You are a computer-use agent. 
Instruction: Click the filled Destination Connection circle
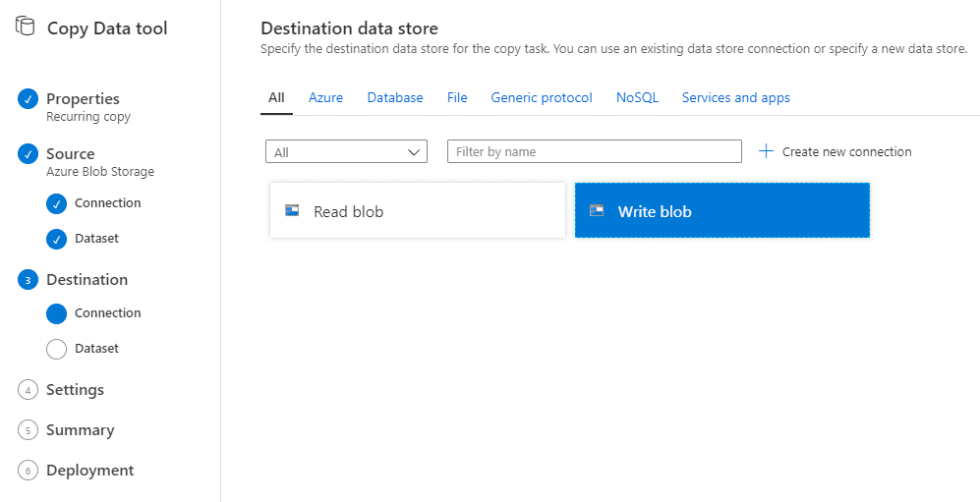click(56, 313)
